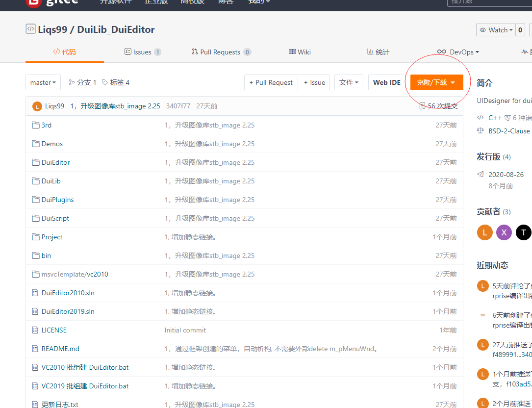Open the Demos folder icon

tap(35, 144)
